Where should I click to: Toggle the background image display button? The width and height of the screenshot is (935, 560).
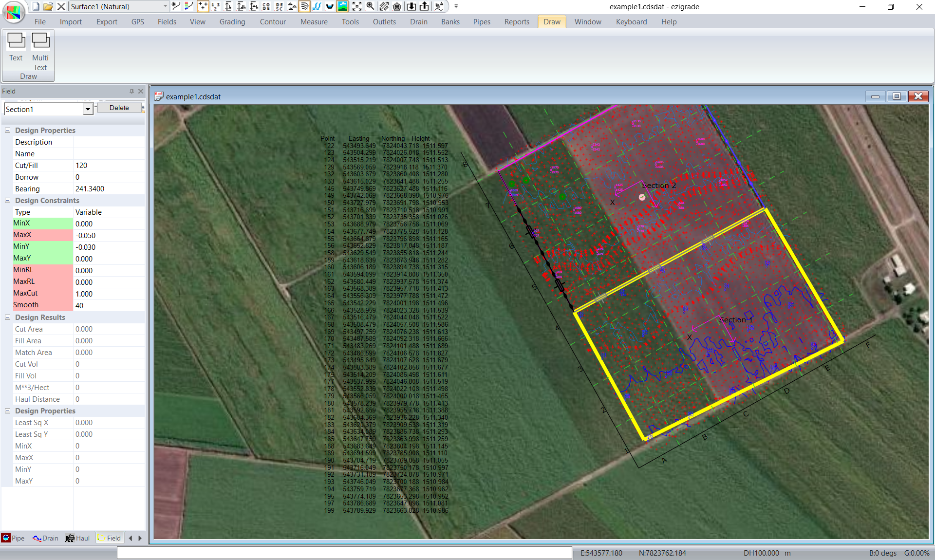pyautogui.click(x=343, y=6)
